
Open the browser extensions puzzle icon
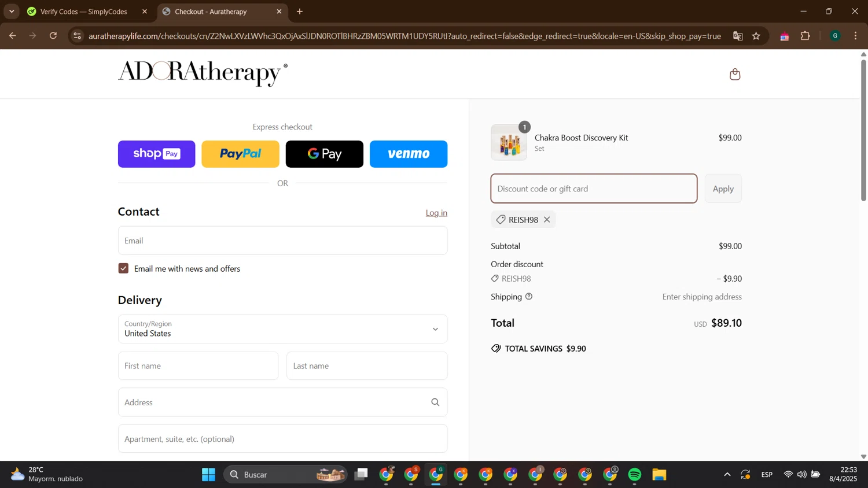805,36
